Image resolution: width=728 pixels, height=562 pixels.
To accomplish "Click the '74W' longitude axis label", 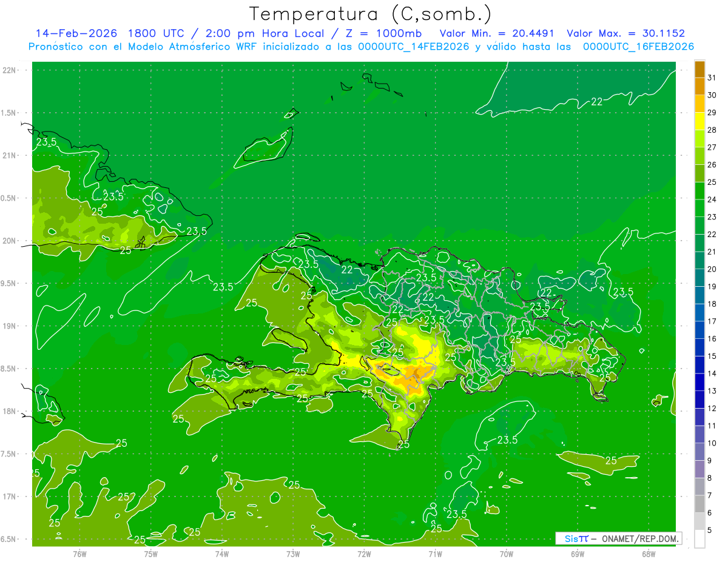I will (x=221, y=554).
